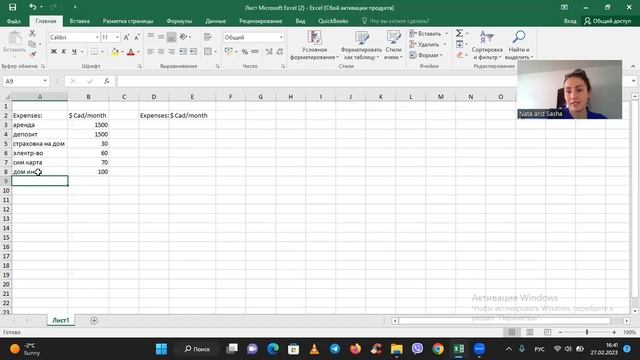The height and width of the screenshot is (360, 640).
Task: Insert AutoSum with the sigma icon
Action: (460, 33)
